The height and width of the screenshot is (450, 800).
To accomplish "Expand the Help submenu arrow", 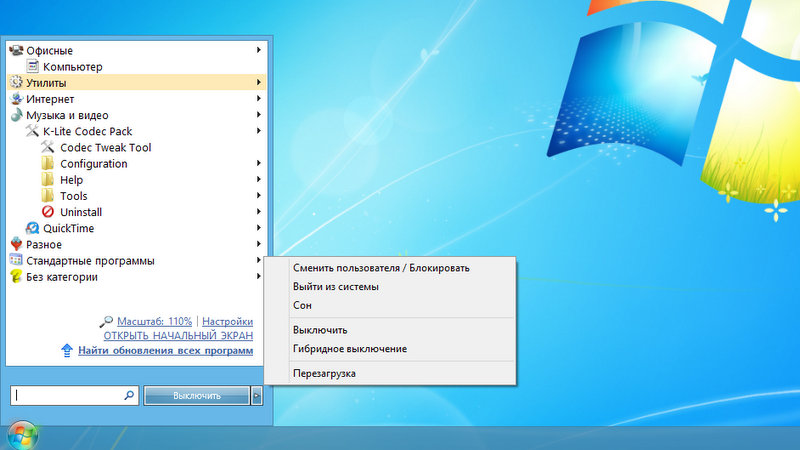I will [259, 180].
